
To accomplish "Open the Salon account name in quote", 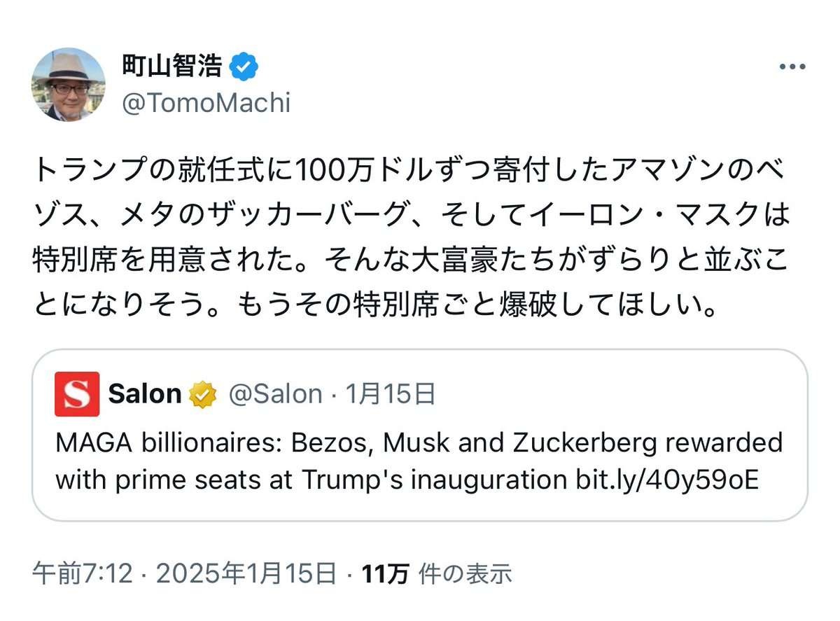I will [145, 394].
